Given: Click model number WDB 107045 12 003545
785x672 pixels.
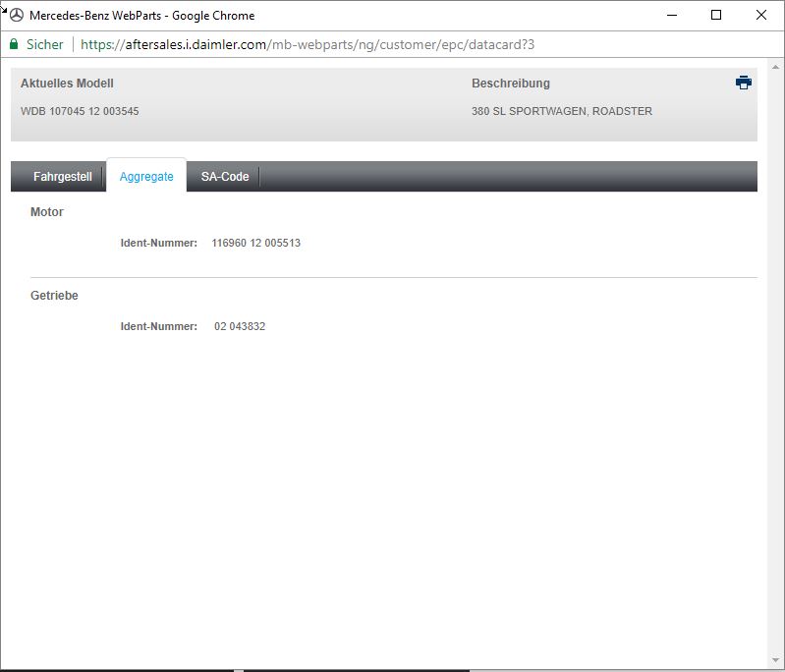Looking at the screenshot, I should (80, 111).
